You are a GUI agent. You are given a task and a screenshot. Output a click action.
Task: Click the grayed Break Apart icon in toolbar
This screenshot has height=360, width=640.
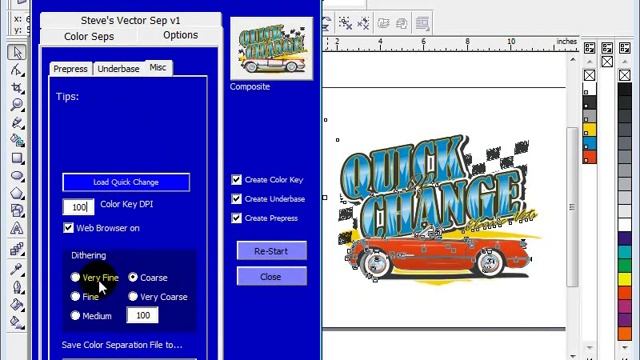[402, 23]
